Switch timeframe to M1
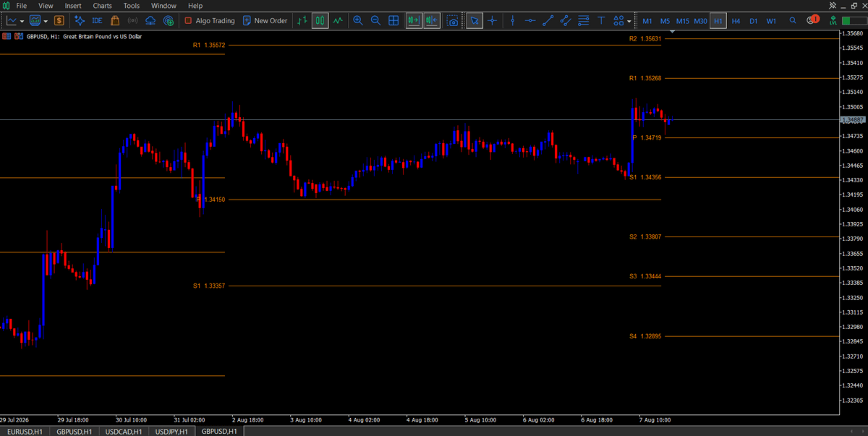Image resolution: width=868 pixels, height=436 pixels. [x=647, y=21]
